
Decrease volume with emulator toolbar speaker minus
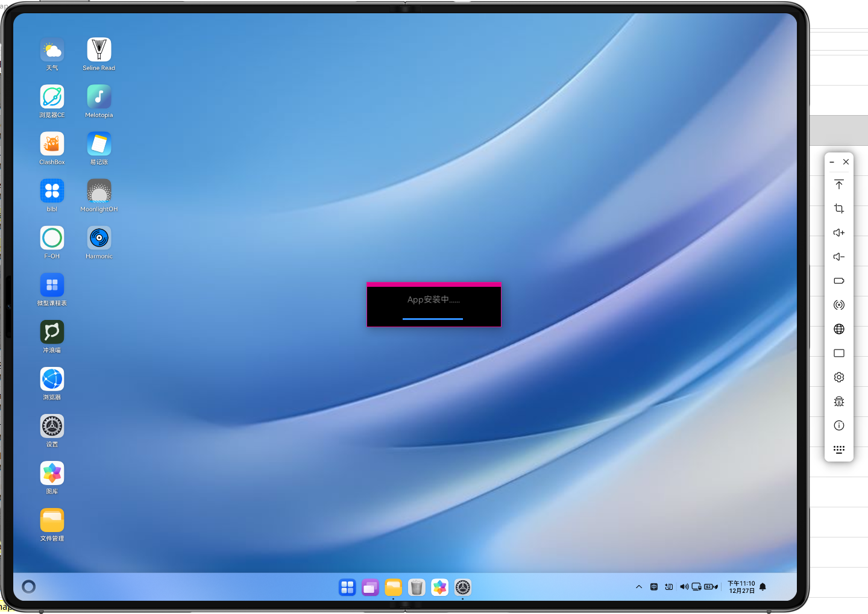pos(839,257)
